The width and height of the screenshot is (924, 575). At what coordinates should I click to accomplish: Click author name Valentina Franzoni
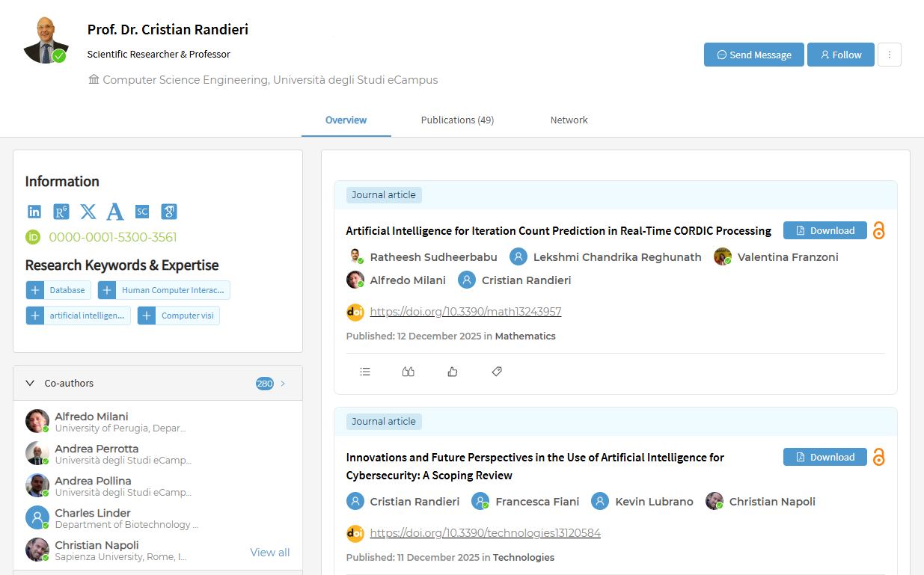[x=788, y=257]
